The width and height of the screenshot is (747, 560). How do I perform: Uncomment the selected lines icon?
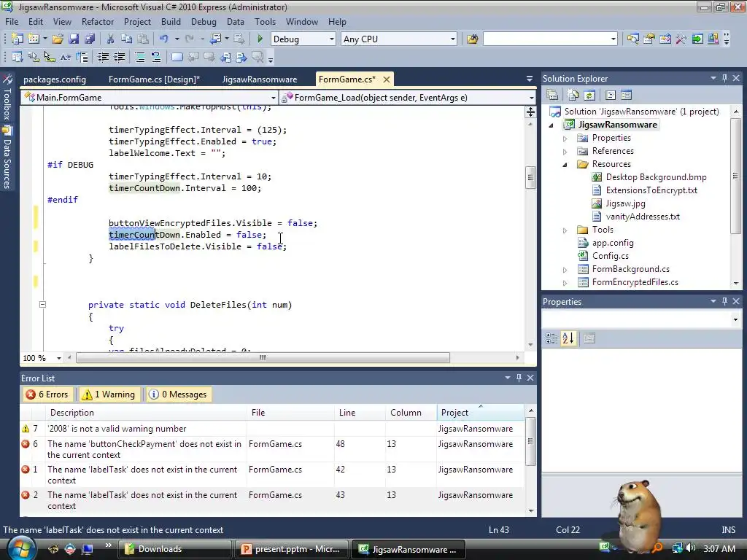point(156,58)
